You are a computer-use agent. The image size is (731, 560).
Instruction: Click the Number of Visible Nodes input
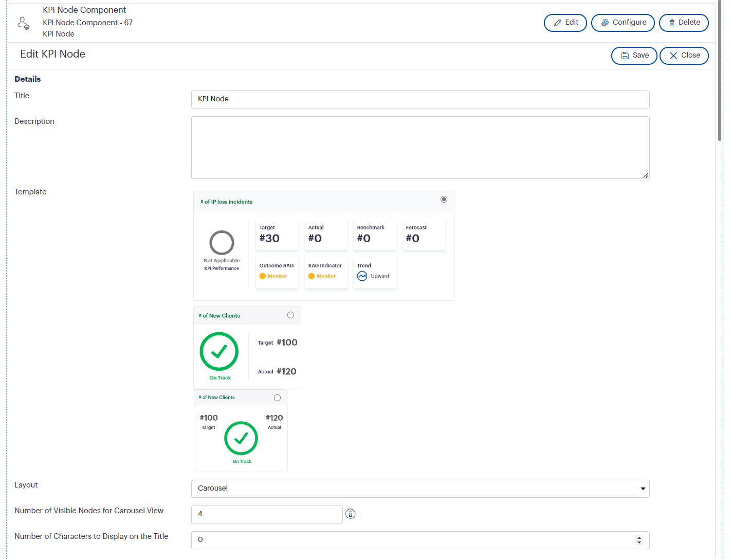(267, 514)
